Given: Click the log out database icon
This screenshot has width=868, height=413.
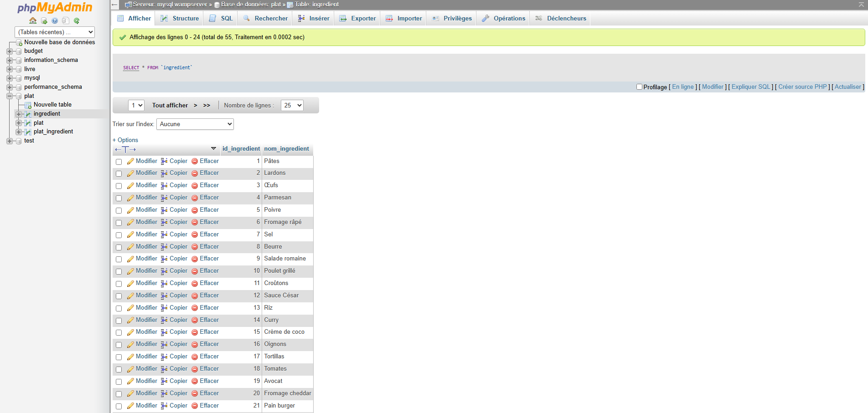Looking at the screenshot, I should click(x=44, y=20).
